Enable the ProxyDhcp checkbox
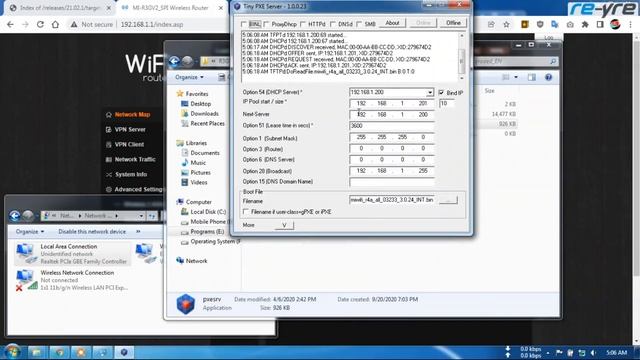640x360 pixels. pyautogui.click(x=267, y=24)
